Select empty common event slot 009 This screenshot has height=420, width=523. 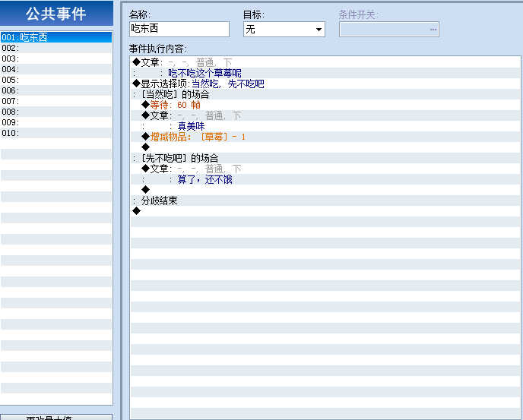pyautogui.click(x=56, y=122)
